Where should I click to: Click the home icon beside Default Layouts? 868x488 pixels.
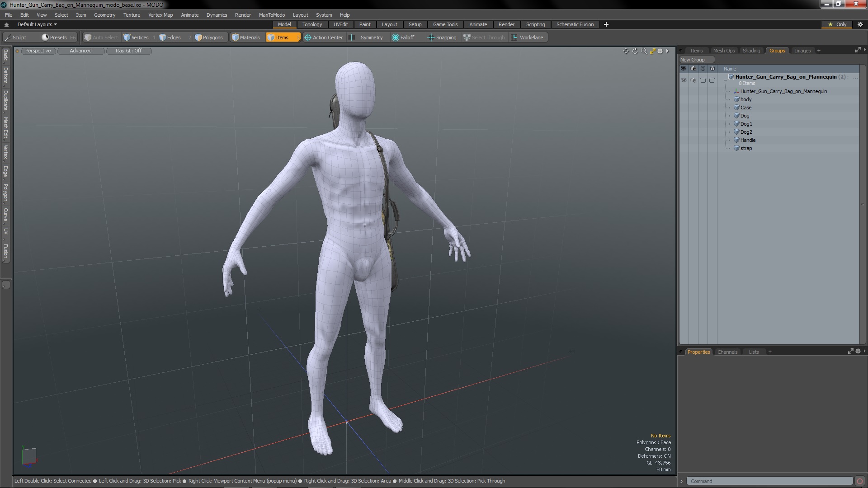[x=6, y=24]
